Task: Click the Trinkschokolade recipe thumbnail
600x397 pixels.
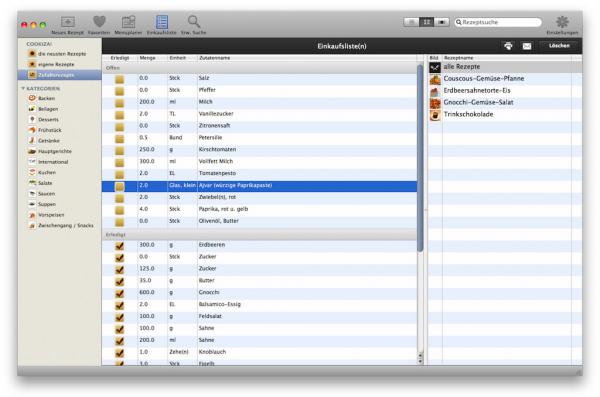Action: coord(435,114)
